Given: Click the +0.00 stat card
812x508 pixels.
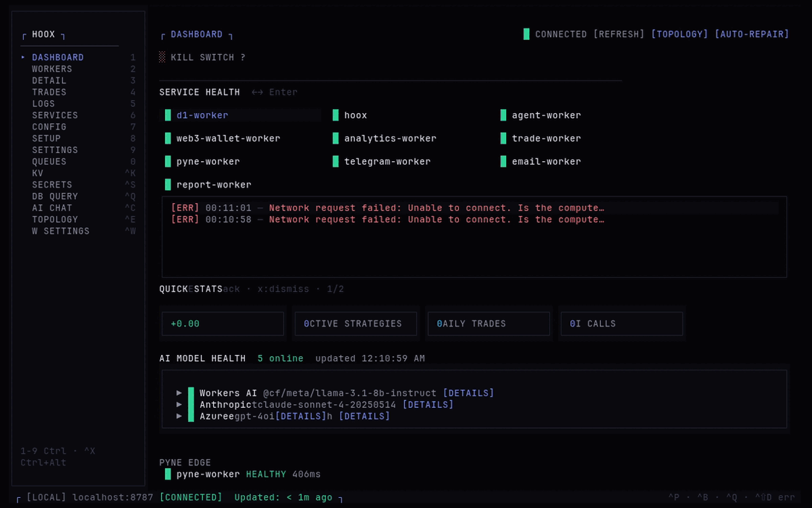Looking at the screenshot, I should pos(223,324).
